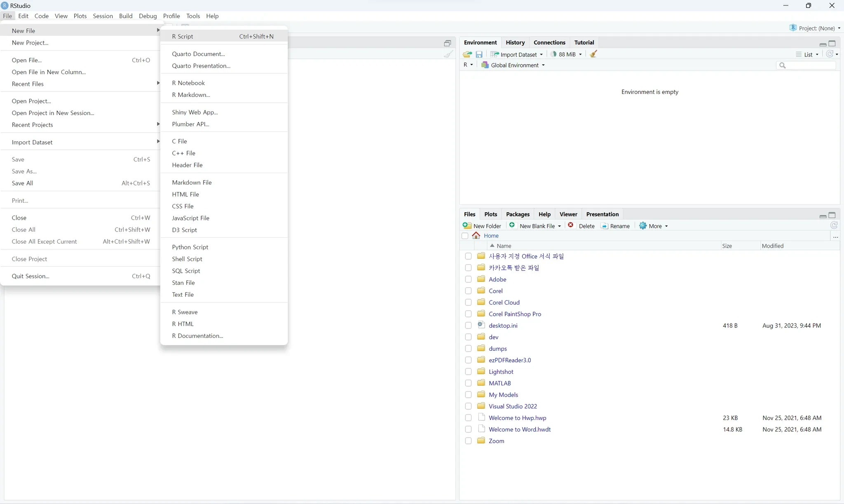Click the console clear broom icon
844x504 pixels.
[x=448, y=54]
